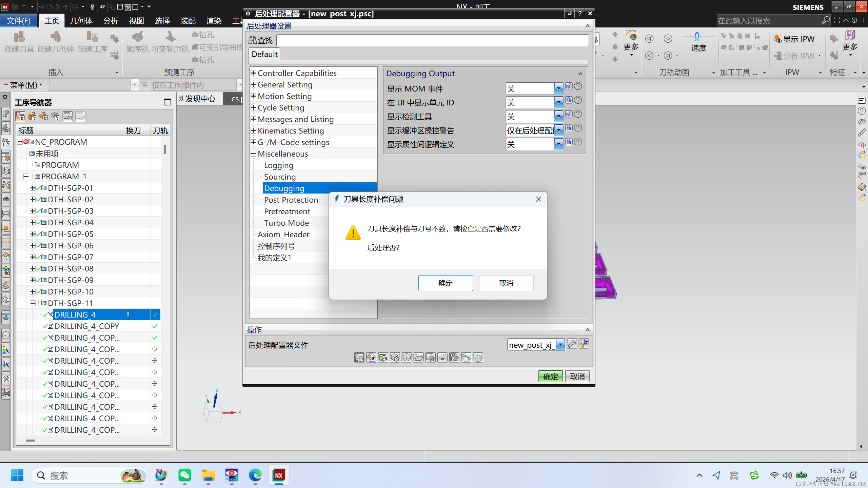Click Create Geometry icon in NX ribbon
This screenshot has width=868, height=488.
(x=56, y=42)
